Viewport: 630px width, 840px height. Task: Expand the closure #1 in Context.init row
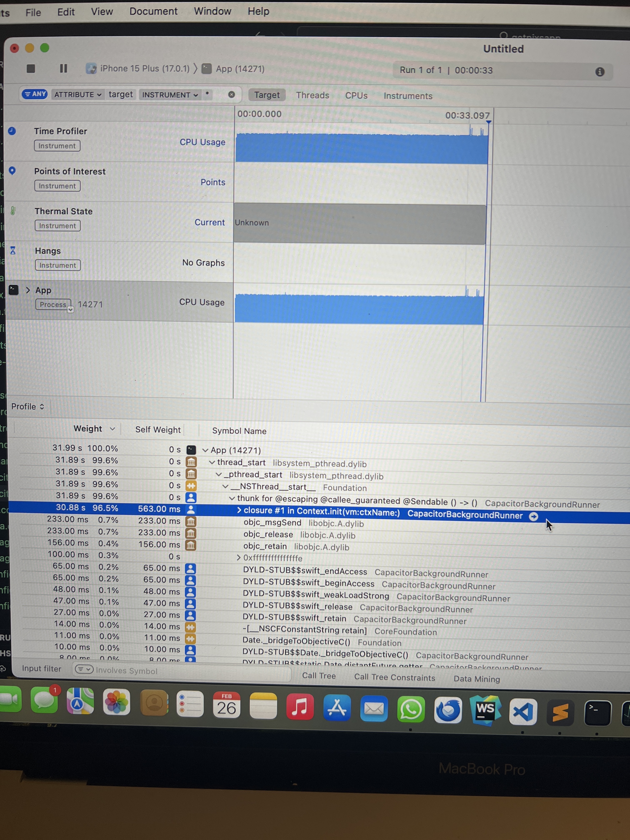click(239, 510)
